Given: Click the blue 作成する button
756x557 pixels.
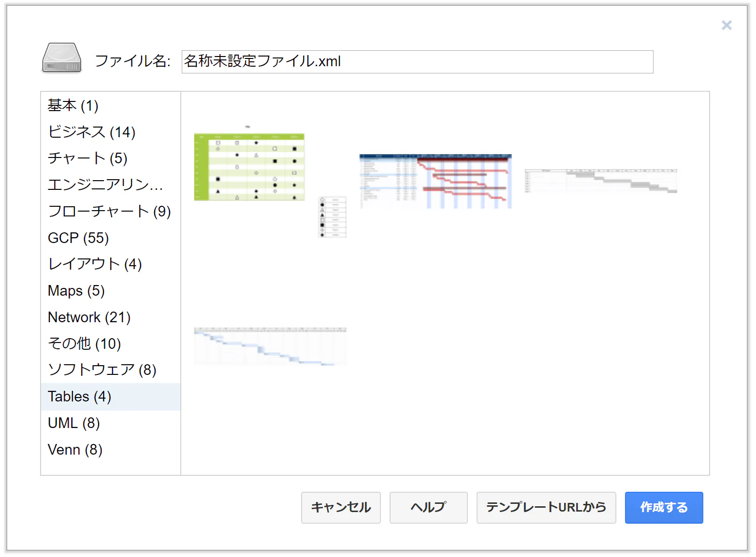Looking at the screenshot, I should (x=664, y=507).
